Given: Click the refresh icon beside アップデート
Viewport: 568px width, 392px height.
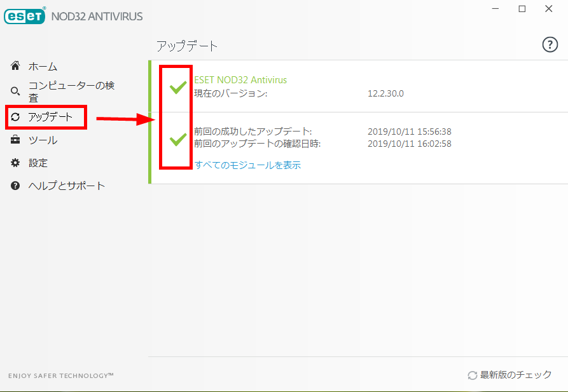Looking at the screenshot, I should coord(15,117).
